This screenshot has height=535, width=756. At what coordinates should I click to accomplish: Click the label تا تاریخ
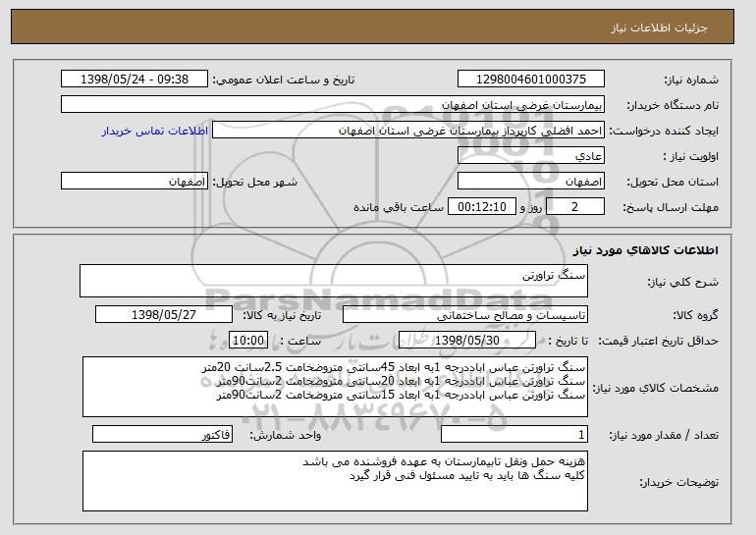(567, 341)
